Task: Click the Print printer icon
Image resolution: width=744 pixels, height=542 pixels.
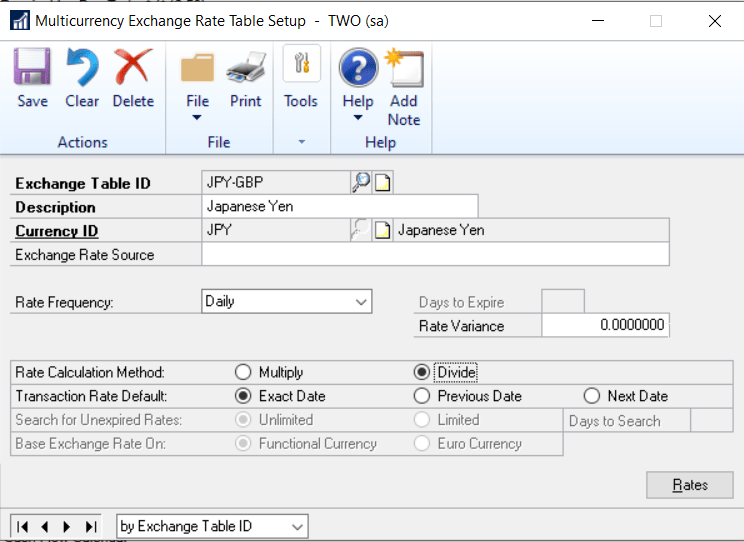Action: tap(245, 70)
